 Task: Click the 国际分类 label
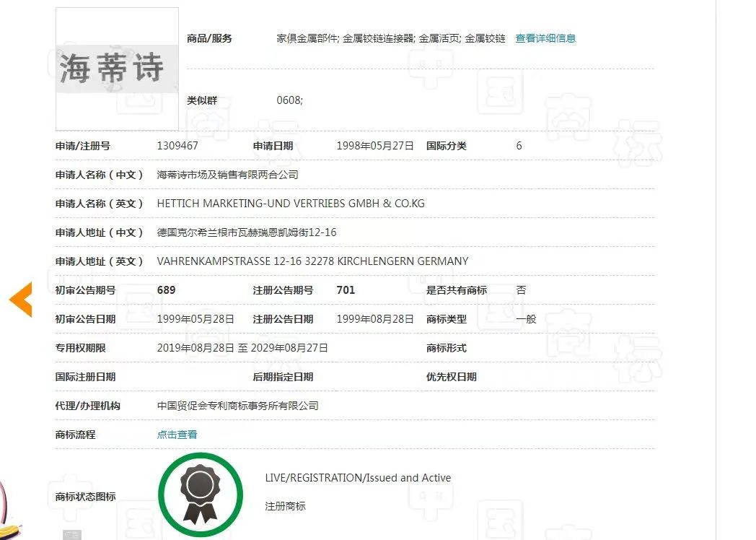[446, 146]
